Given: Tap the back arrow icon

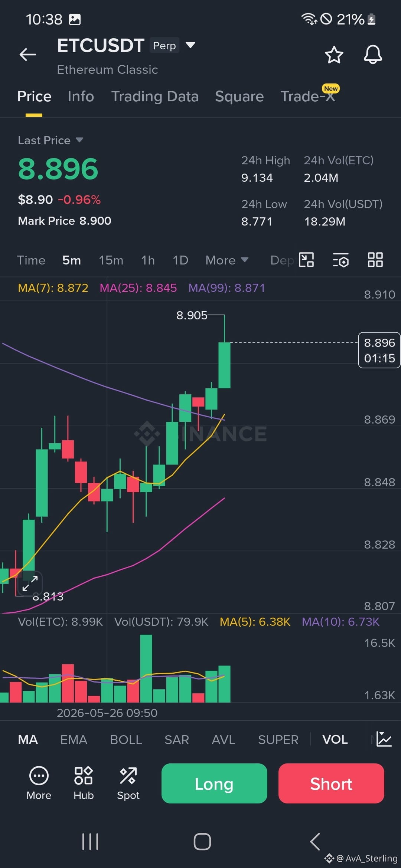Looking at the screenshot, I should 28,55.
